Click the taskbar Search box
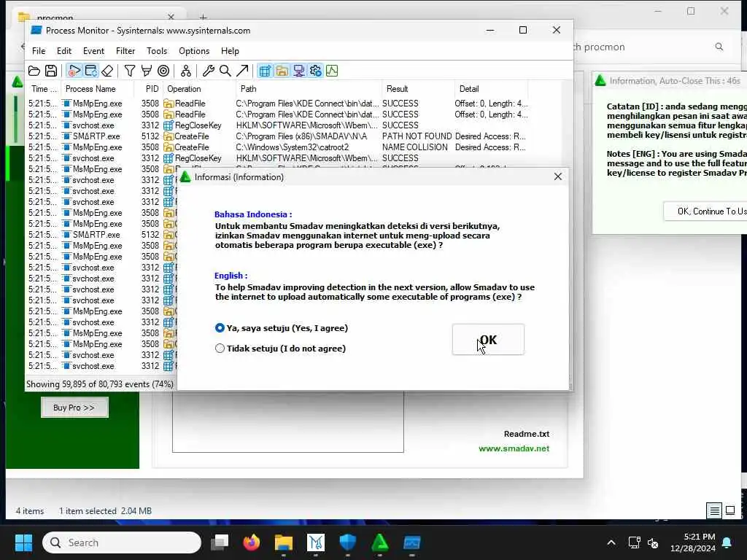Viewport: 747px width, 560px height. click(x=122, y=542)
